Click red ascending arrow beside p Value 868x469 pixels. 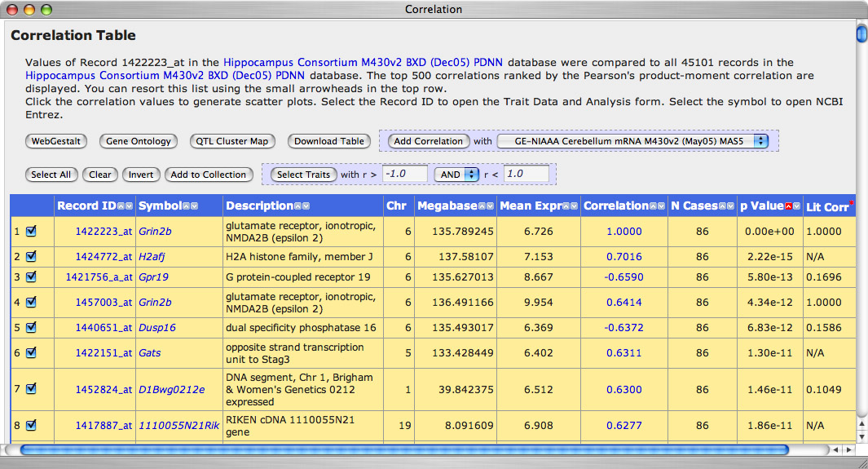coord(789,206)
